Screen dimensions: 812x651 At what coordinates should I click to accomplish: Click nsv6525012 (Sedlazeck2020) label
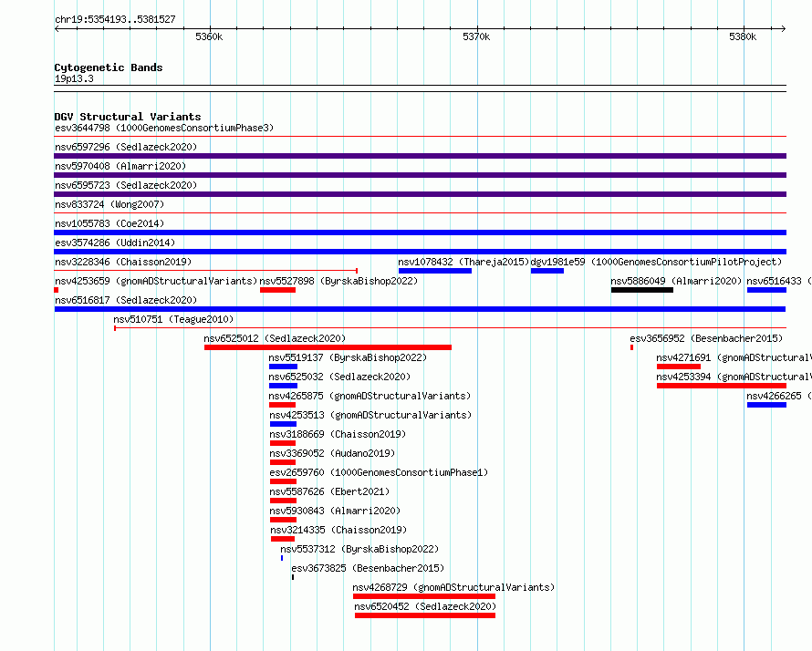275,338
